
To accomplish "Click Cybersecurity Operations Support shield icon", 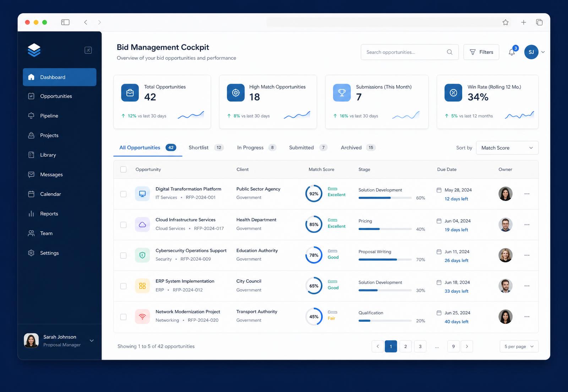I will point(142,255).
